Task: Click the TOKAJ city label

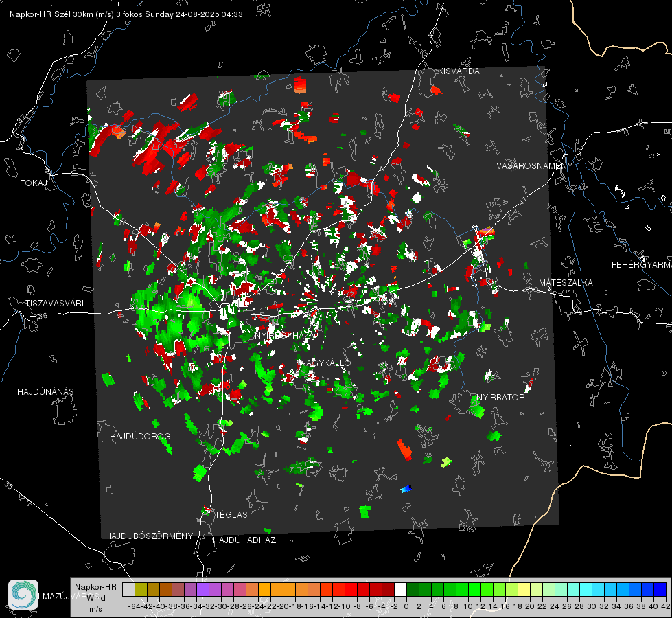Action: point(34,183)
